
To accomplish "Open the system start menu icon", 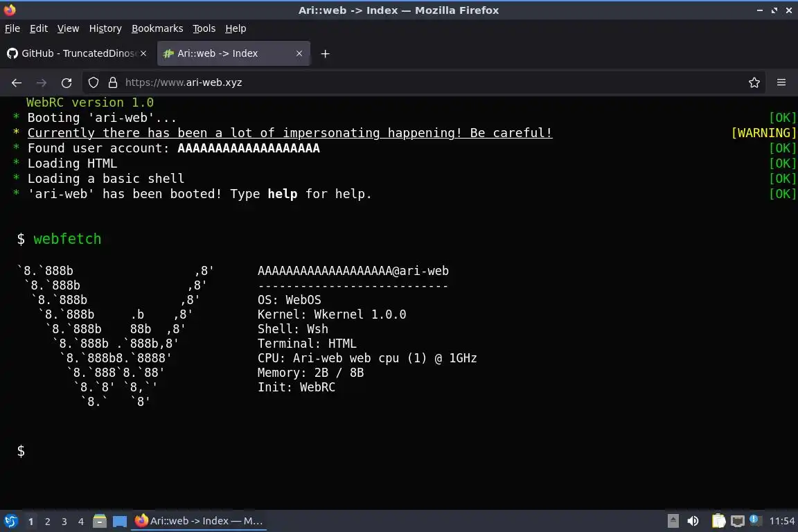I will click(10, 521).
